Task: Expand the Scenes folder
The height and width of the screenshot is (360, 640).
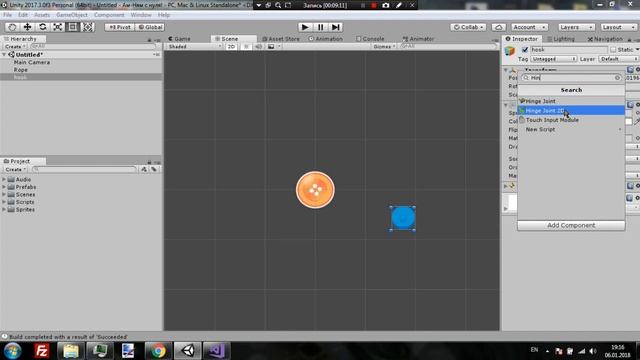Action: tap(4, 195)
